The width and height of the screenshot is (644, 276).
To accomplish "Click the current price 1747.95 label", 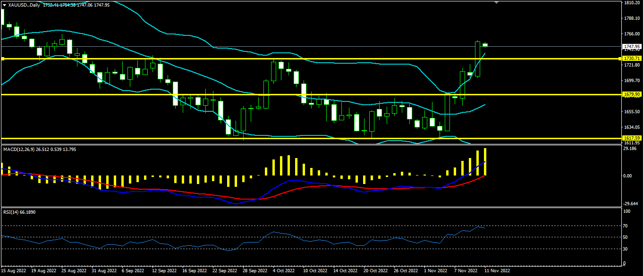I will (631, 47).
